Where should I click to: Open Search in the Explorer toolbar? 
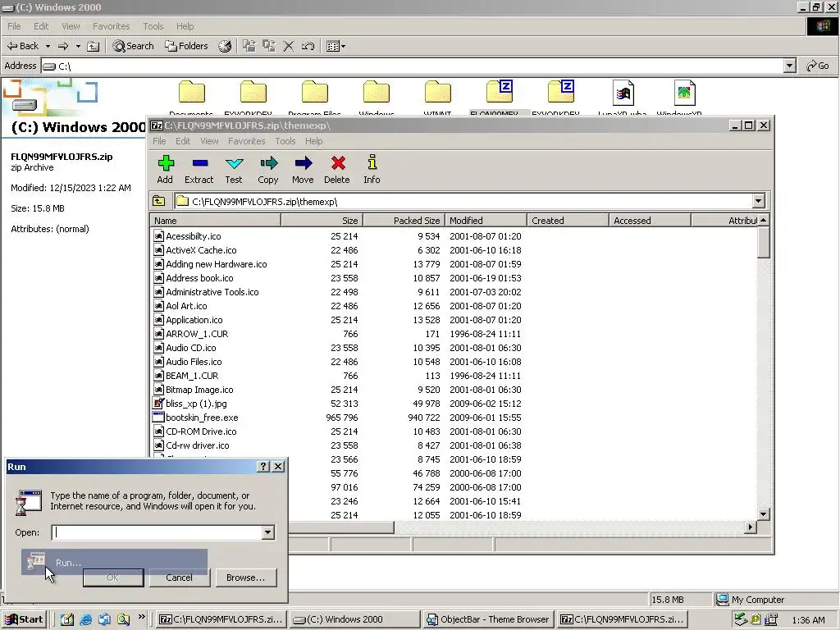133,46
